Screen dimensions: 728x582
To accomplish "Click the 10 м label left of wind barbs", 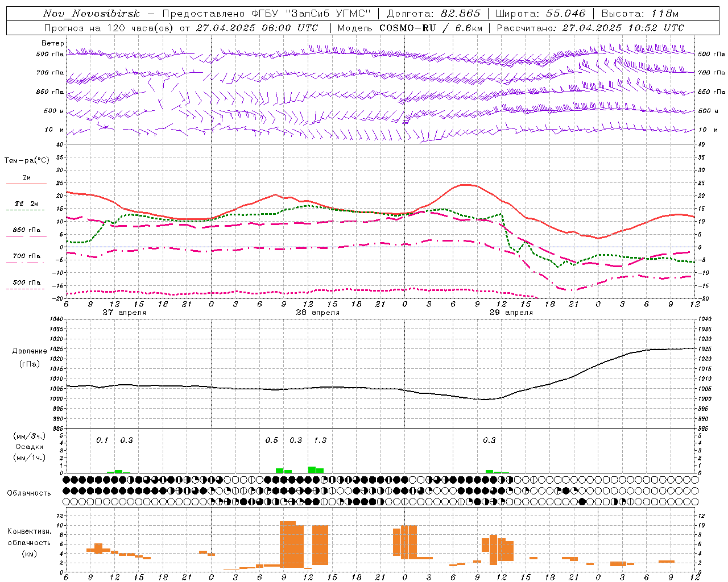I will (x=55, y=130).
